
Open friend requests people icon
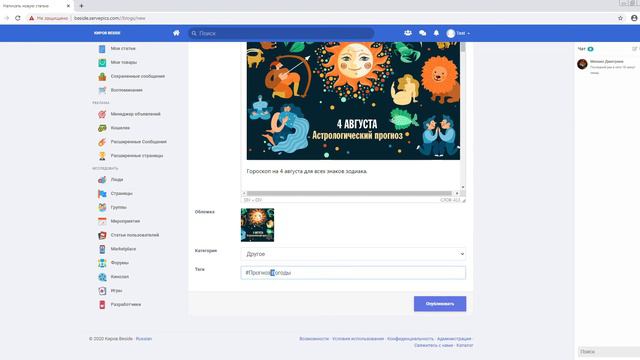408,33
